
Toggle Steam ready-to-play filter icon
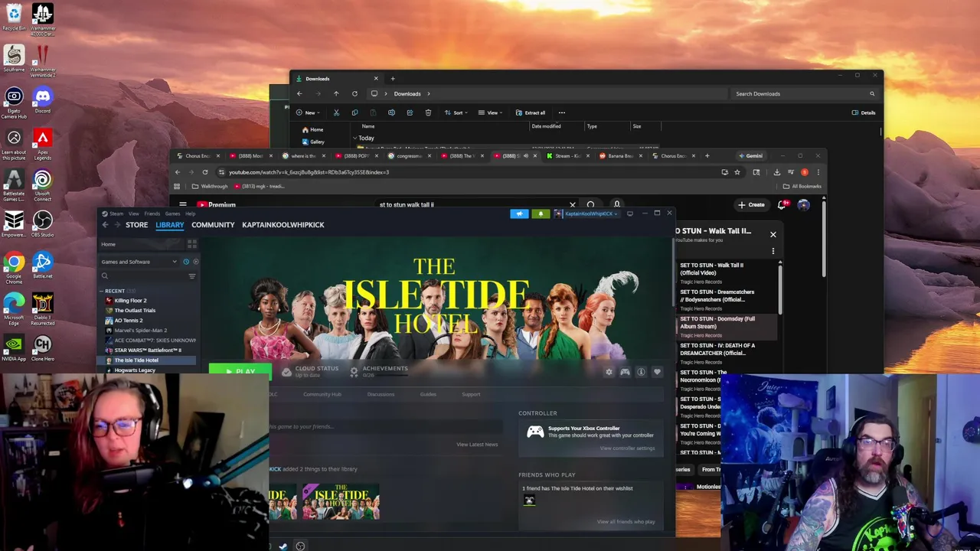[196, 262]
